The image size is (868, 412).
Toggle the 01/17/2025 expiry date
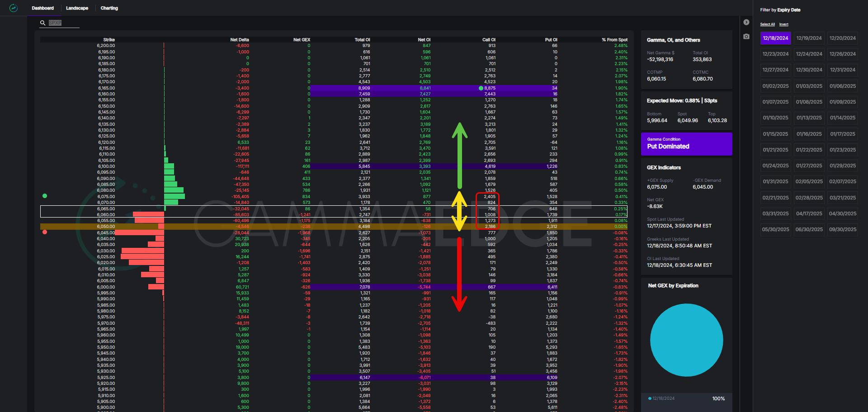842,134
